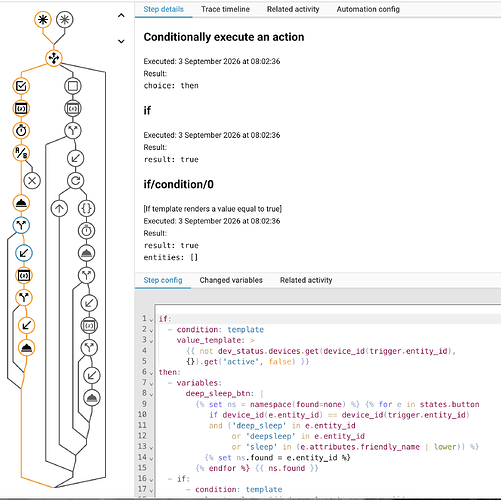Select the orange variables node under the checked condition
The width and height of the screenshot is (501, 500).
click(21, 108)
